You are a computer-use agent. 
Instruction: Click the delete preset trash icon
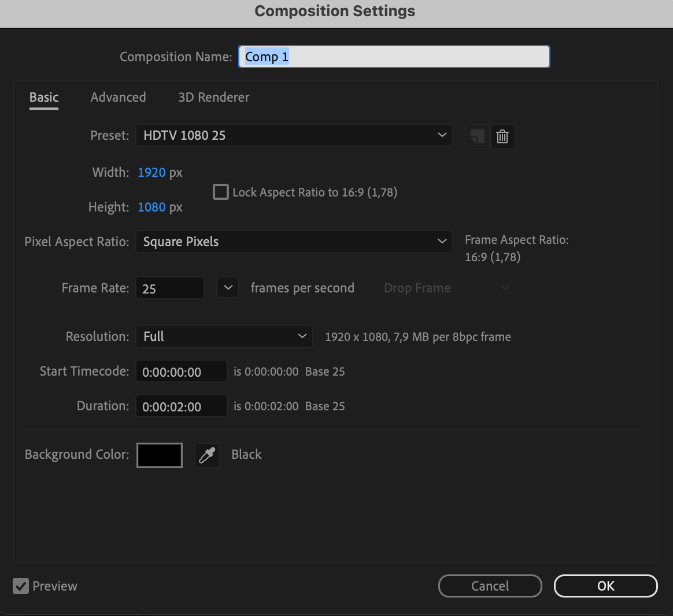tap(502, 136)
